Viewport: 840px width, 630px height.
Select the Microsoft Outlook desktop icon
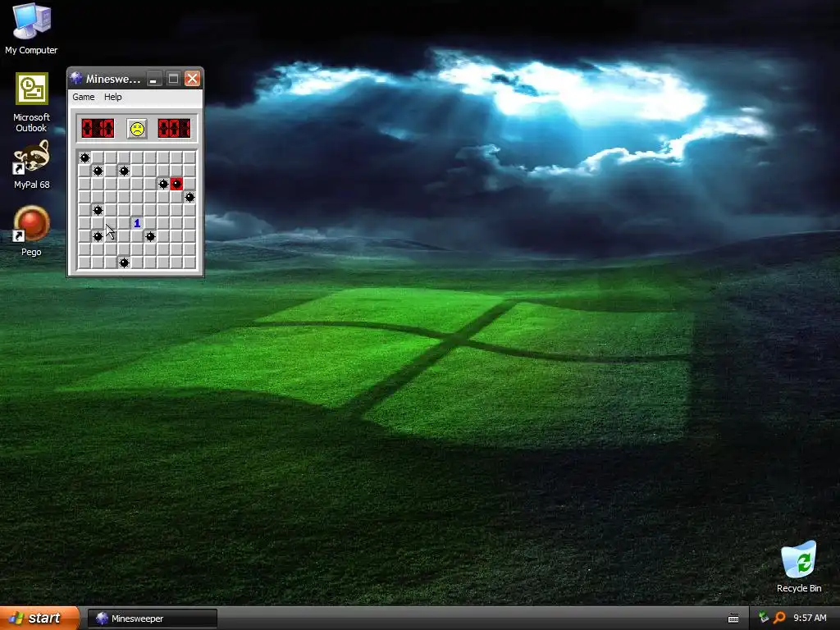32,103
